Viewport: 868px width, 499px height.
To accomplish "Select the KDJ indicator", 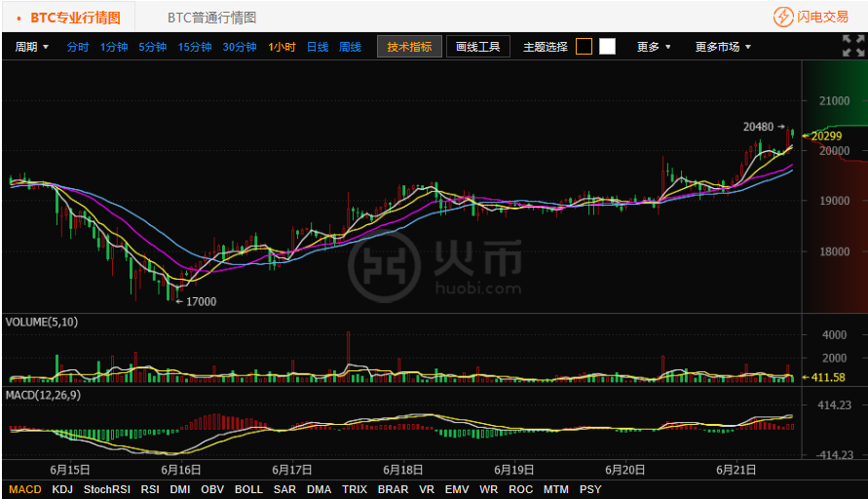I will coord(62,489).
